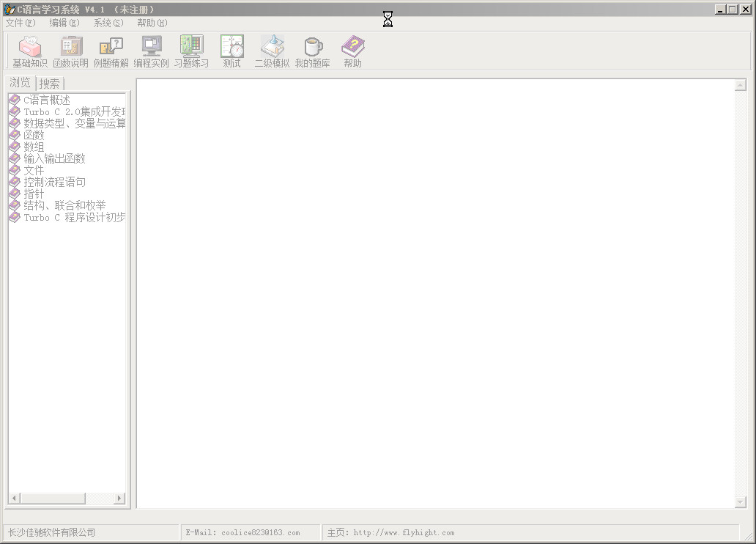This screenshot has width=756, height=544.
Task: Select the 编程实例 toolbar icon
Action: click(152, 51)
